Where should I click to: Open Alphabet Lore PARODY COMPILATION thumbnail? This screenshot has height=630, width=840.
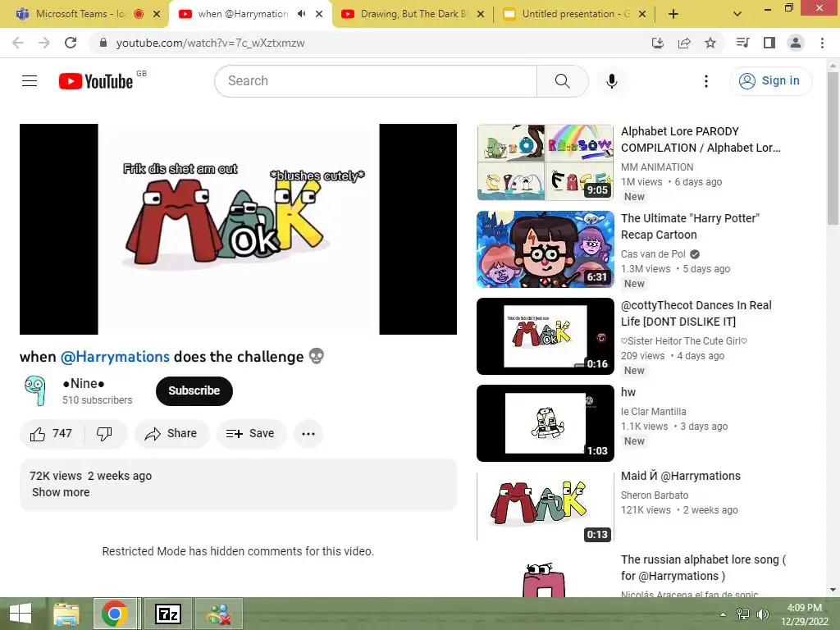pos(546,162)
